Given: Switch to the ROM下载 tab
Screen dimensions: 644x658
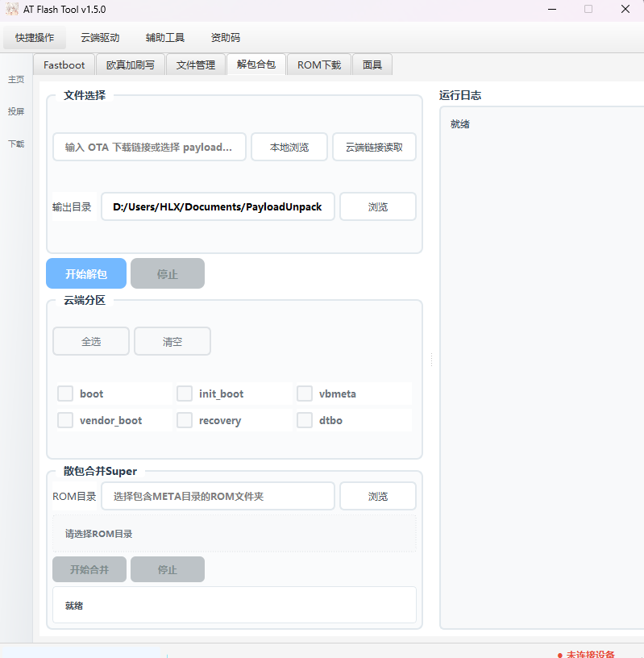Looking at the screenshot, I should [319, 65].
